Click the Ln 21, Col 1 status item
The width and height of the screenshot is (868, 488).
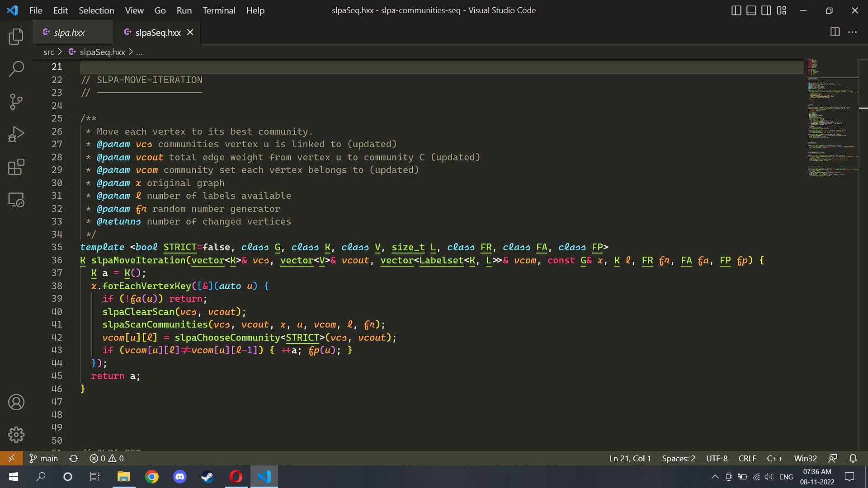click(630, 458)
